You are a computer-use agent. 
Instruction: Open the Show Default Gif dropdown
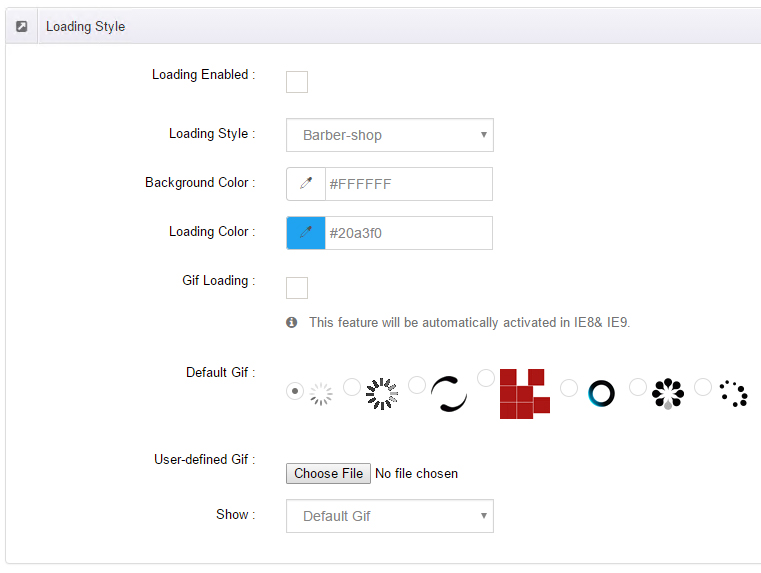click(390, 516)
